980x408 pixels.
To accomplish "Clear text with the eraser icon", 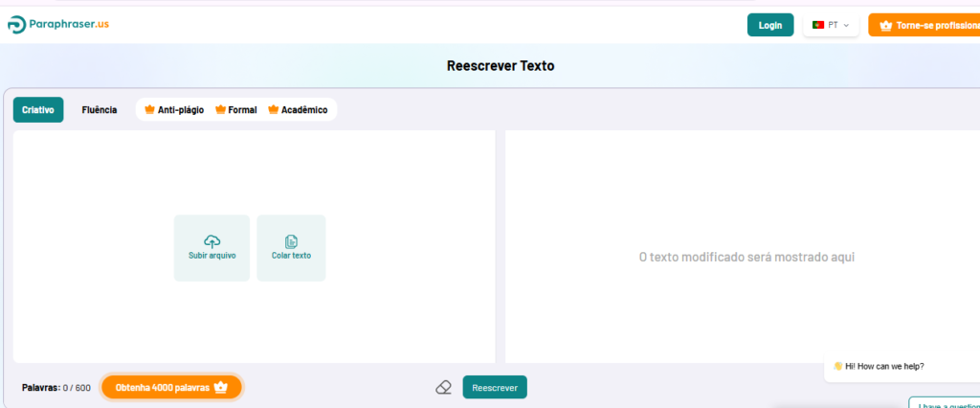I will (443, 387).
